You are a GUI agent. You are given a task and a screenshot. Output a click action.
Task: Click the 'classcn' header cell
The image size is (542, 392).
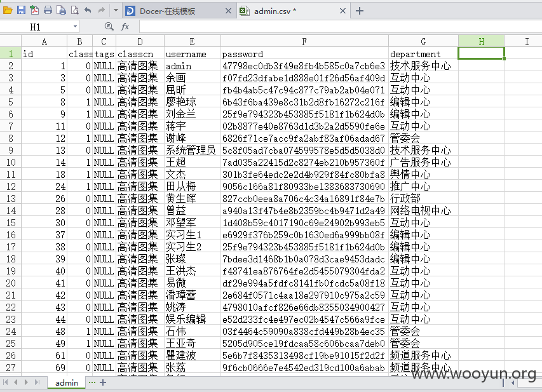click(140, 54)
